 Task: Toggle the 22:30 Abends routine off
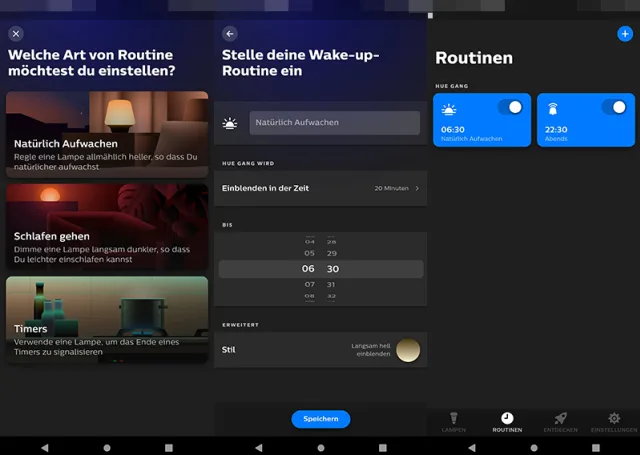click(x=614, y=107)
